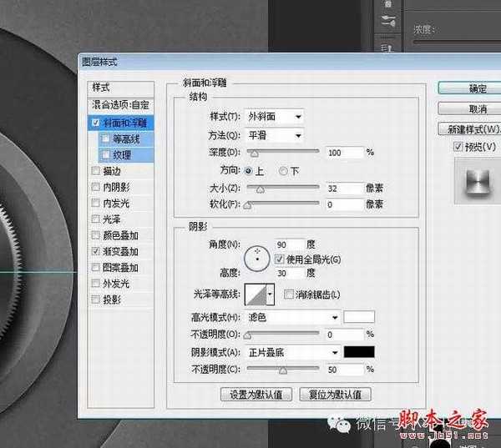Uncheck the 渐变叠加 (Gradient Overlay) effect
This screenshot has width=501, height=448.
[94, 251]
